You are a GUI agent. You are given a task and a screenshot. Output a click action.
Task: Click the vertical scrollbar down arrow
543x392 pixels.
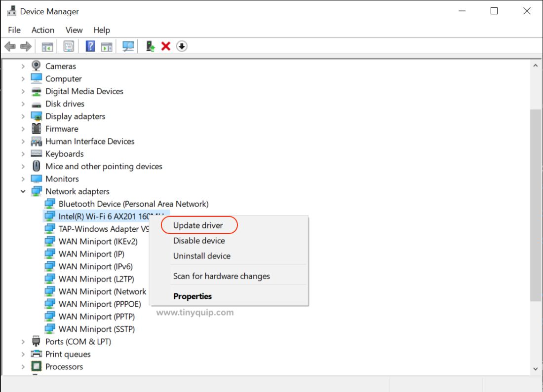point(535,368)
